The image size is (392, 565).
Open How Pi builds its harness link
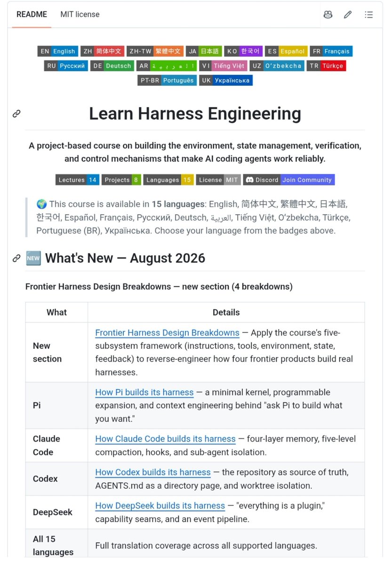click(144, 392)
